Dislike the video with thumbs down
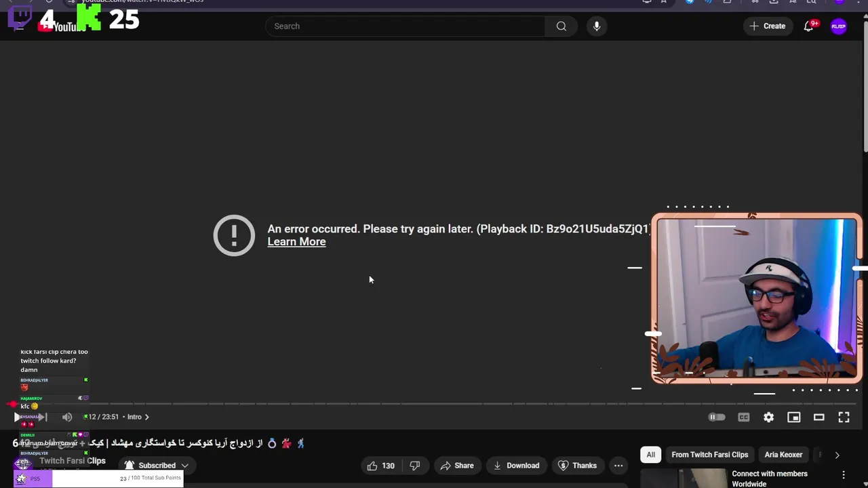868x488 pixels. (415, 466)
